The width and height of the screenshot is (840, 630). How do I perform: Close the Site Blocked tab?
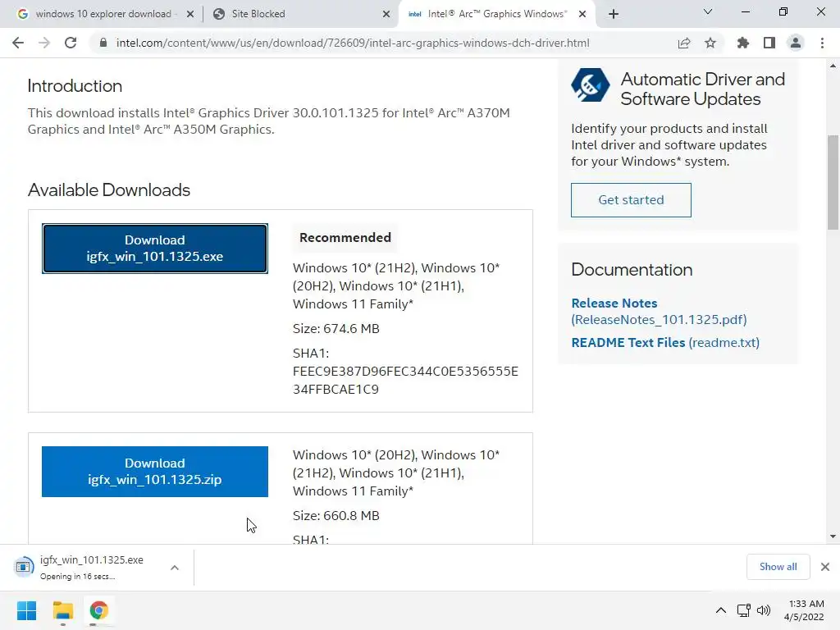click(386, 15)
